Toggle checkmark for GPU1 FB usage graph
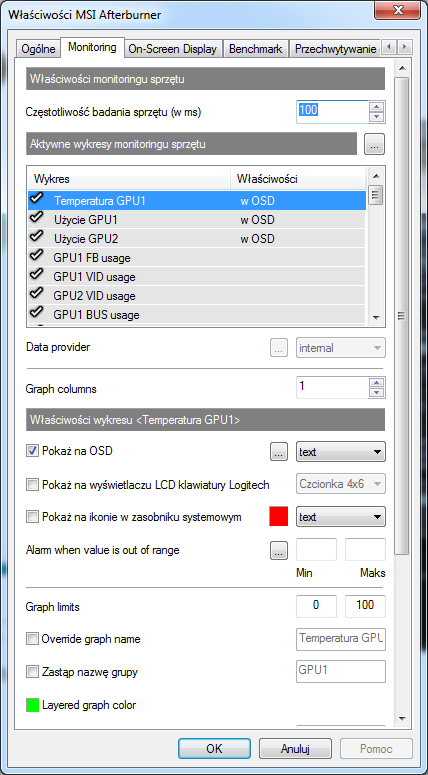Viewport: 428px width, 775px height. (x=37, y=257)
